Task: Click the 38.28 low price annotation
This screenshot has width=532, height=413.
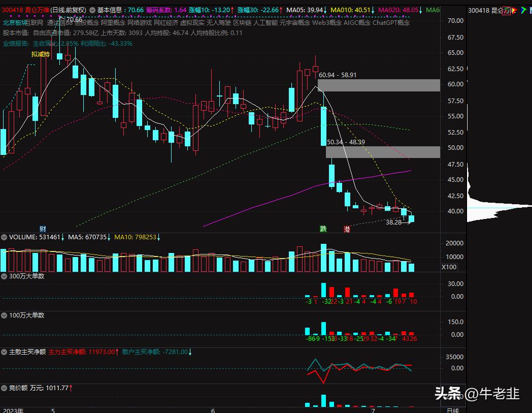Action: pos(393,222)
